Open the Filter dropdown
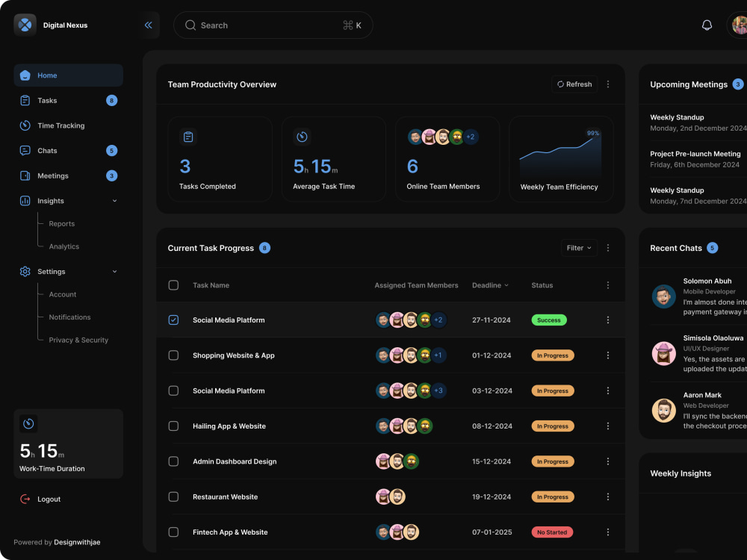747x560 pixels. tap(579, 248)
